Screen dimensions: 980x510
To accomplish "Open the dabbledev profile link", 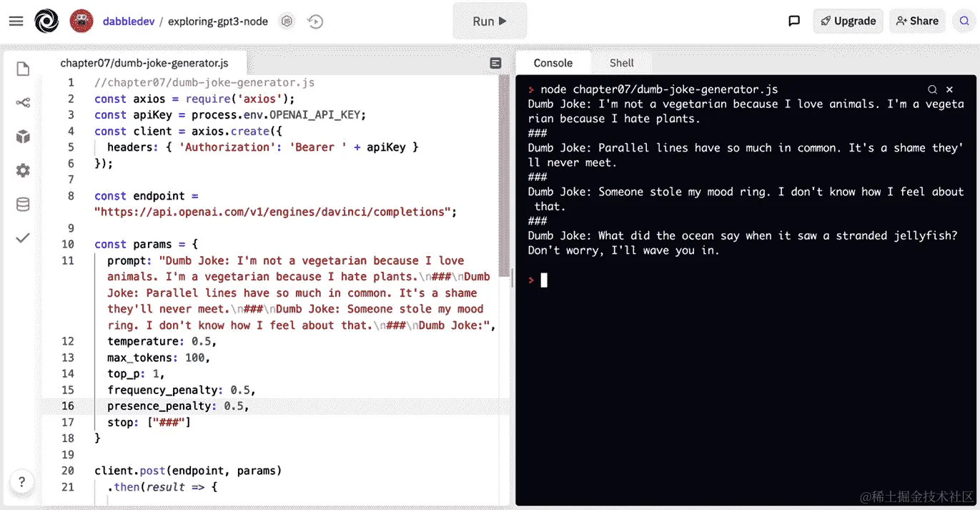I will [129, 21].
